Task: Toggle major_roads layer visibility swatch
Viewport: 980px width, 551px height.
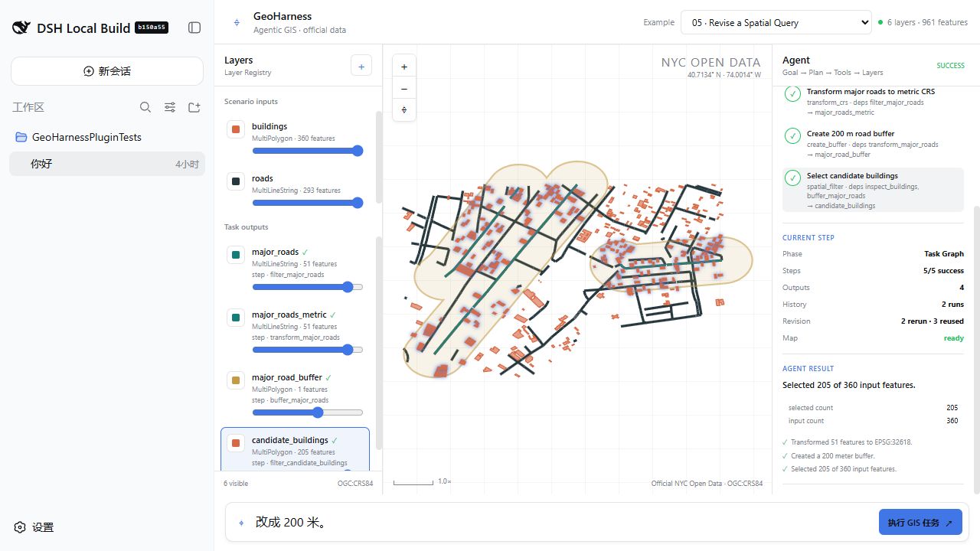Action: [x=236, y=255]
